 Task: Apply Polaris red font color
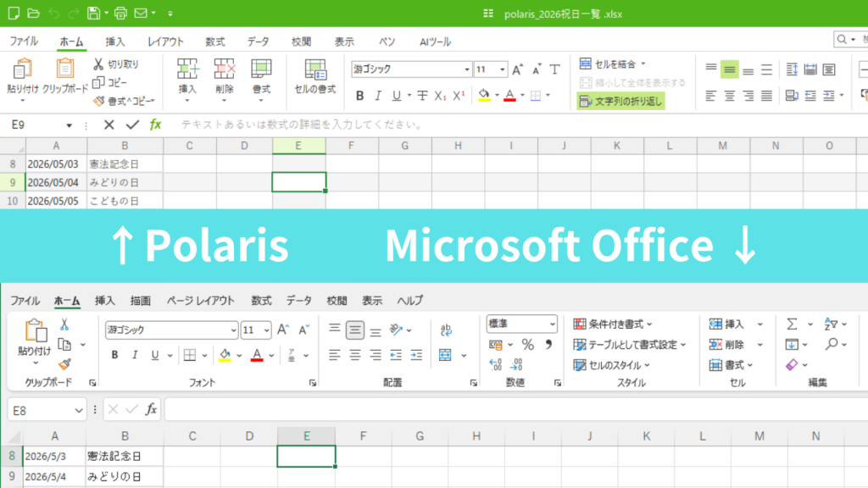[509, 96]
